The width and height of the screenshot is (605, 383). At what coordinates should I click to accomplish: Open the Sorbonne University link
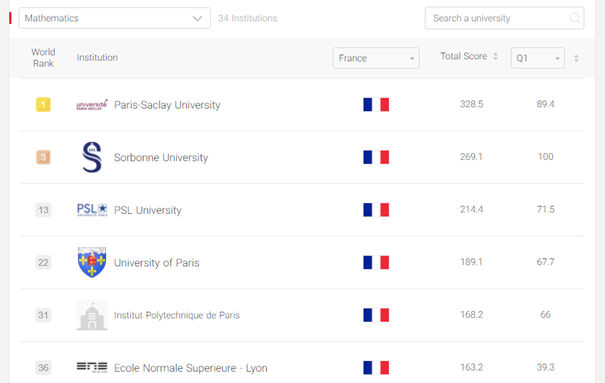click(161, 157)
